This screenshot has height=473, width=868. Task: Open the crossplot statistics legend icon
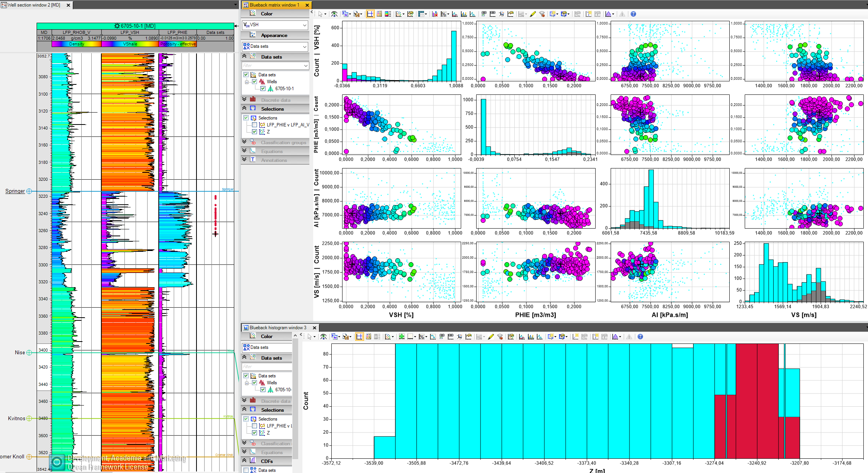380,14
